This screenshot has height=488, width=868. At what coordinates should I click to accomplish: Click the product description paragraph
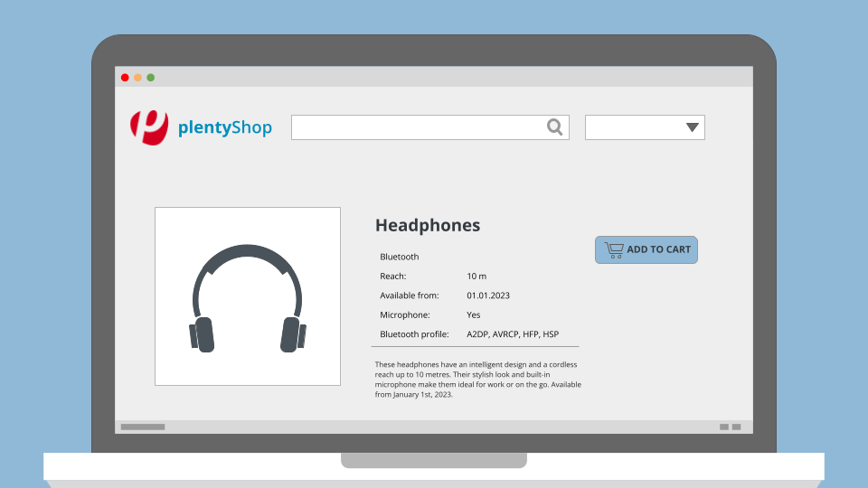click(x=477, y=380)
